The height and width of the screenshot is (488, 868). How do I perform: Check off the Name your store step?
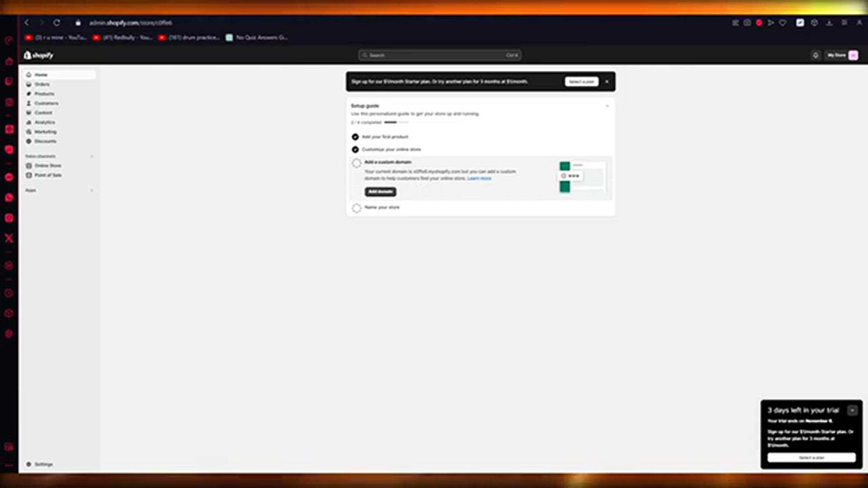(356, 208)
